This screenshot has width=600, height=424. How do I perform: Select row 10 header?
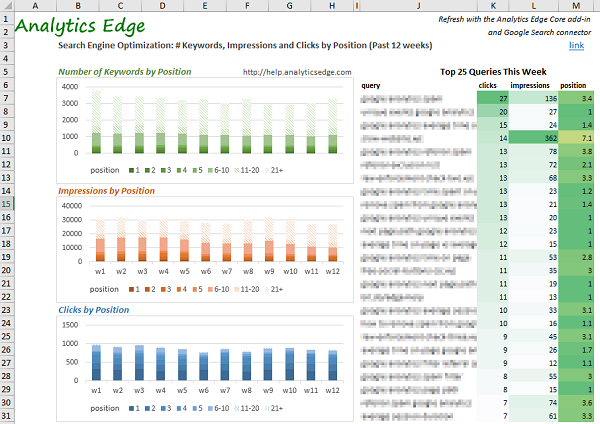tap(7, 138)
